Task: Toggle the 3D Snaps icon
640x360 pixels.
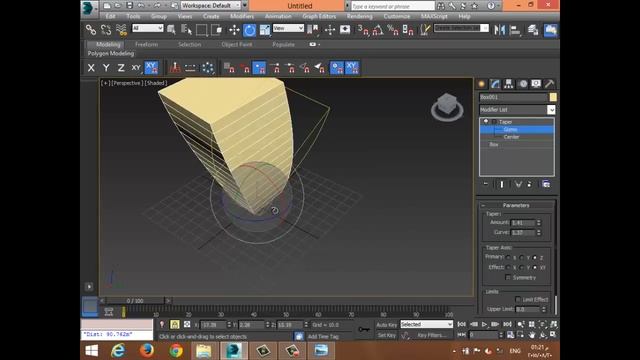Action: tap(363, 30)
